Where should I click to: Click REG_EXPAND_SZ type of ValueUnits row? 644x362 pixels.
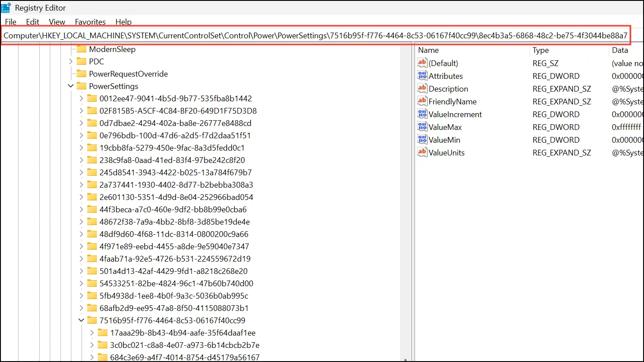(562, 152)
